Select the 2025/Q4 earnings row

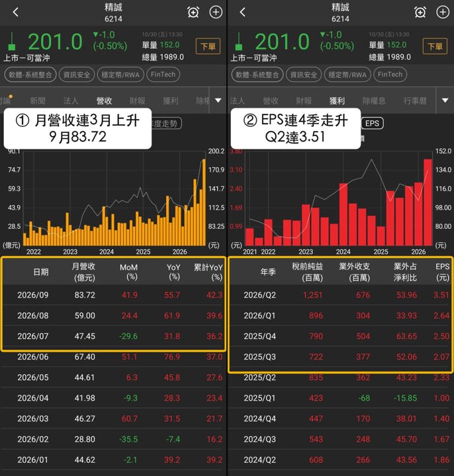click(x=340, y=337)
